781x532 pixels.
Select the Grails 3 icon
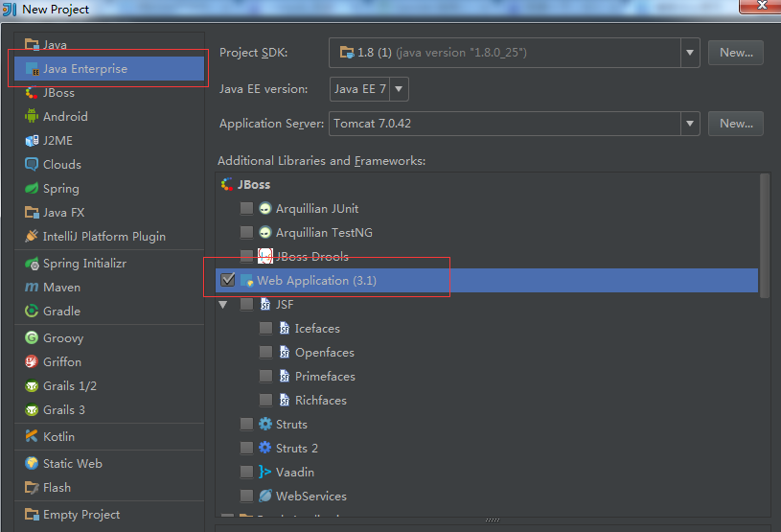(32, 410)
